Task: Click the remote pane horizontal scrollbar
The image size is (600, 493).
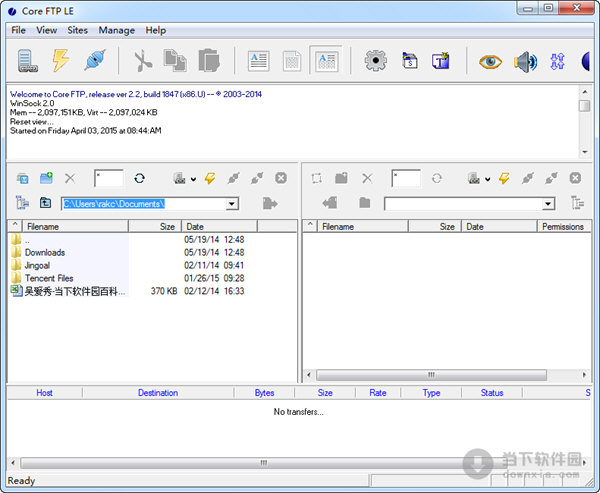Action: click(431, 375)
